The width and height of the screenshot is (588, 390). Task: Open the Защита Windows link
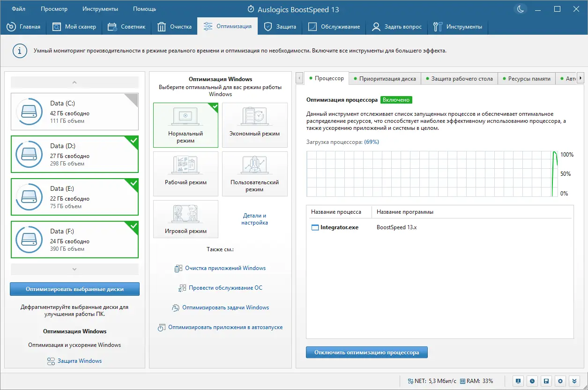click(x=80, y=361)
